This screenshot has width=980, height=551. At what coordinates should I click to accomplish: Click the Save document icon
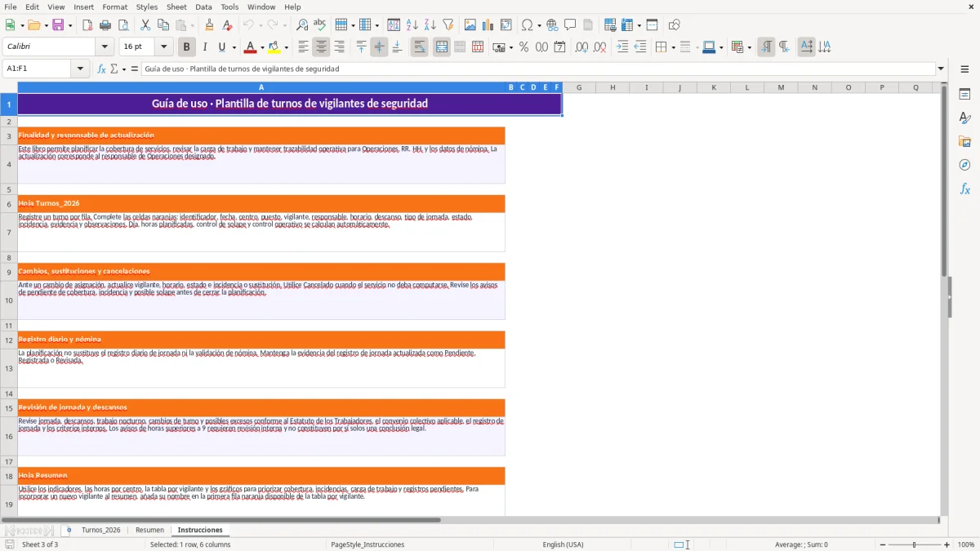(x=58, y=25)
